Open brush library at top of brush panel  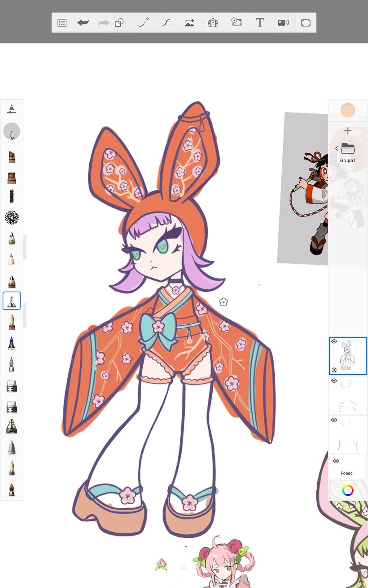pos(12,109)
